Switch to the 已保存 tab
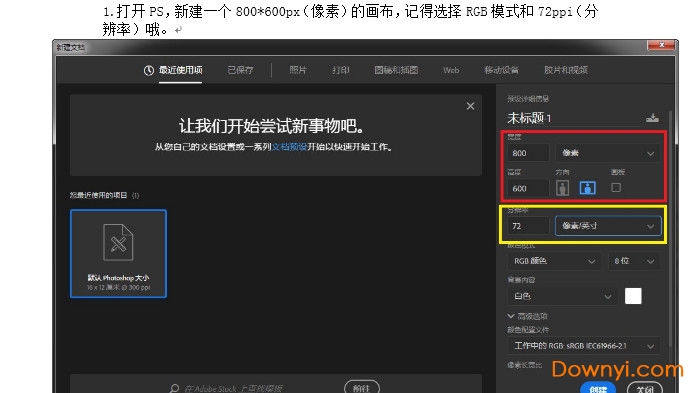 click(240, 70)
